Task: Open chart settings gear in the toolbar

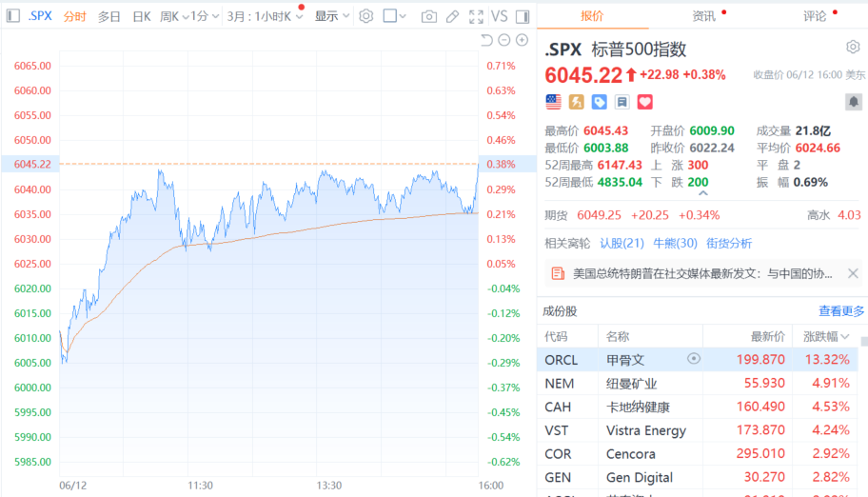Action: [x=365, y=16]
